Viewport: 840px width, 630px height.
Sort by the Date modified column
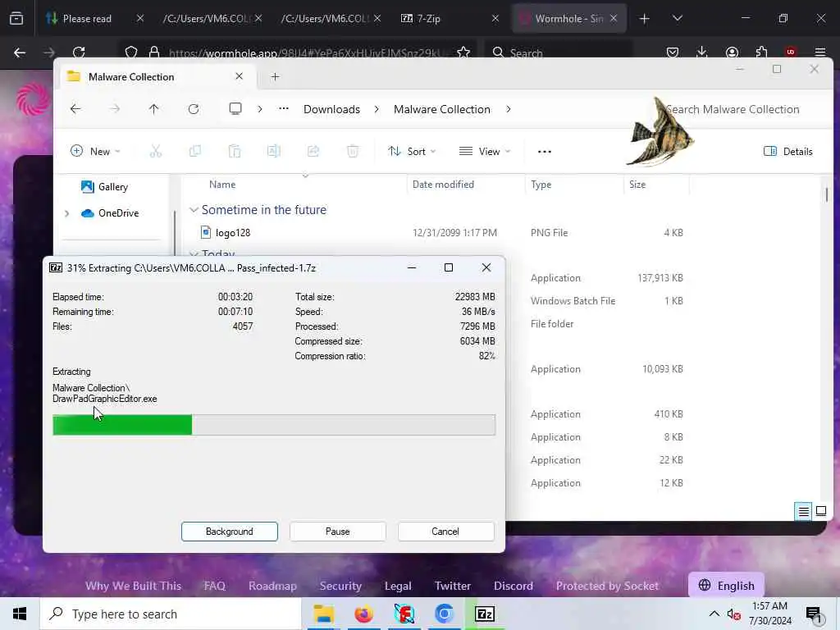(x=443, y=185)
